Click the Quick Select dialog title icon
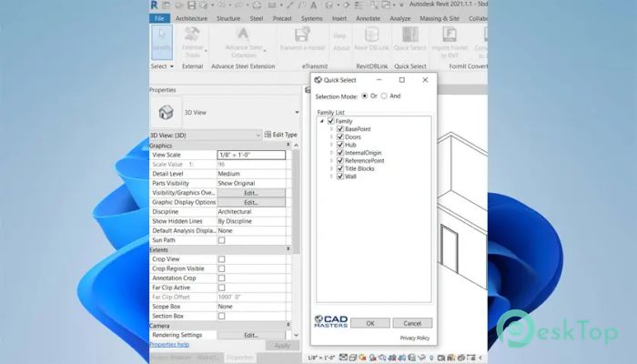The height and width of the screenshot is (364, 637). 318,80
